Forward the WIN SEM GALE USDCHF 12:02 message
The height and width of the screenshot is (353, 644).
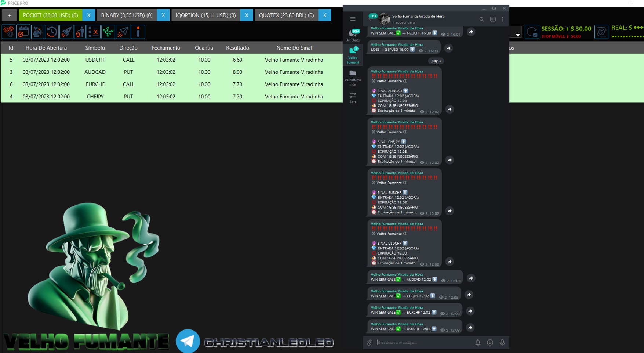click(x=470, y=328)
